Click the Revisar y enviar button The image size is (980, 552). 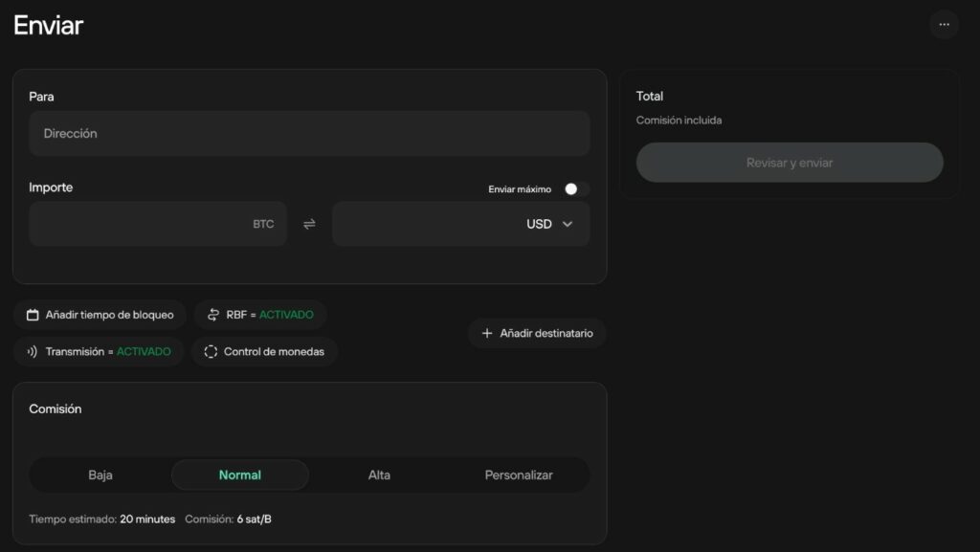click(x=790, y=163)
